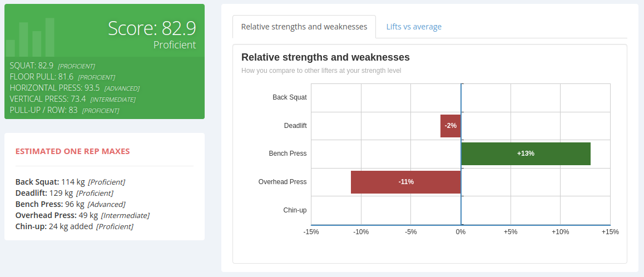
Task: Click Back Squat 114 kg estimate
Action: click(x=70, y=182)
